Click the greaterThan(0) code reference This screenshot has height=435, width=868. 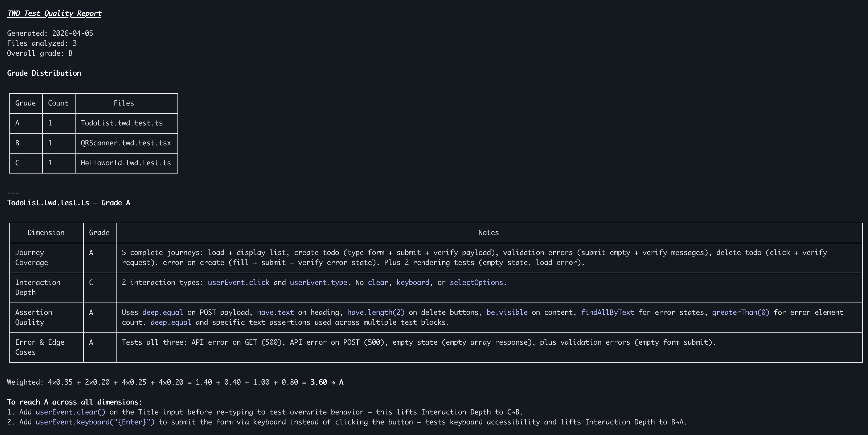(740, 312)
